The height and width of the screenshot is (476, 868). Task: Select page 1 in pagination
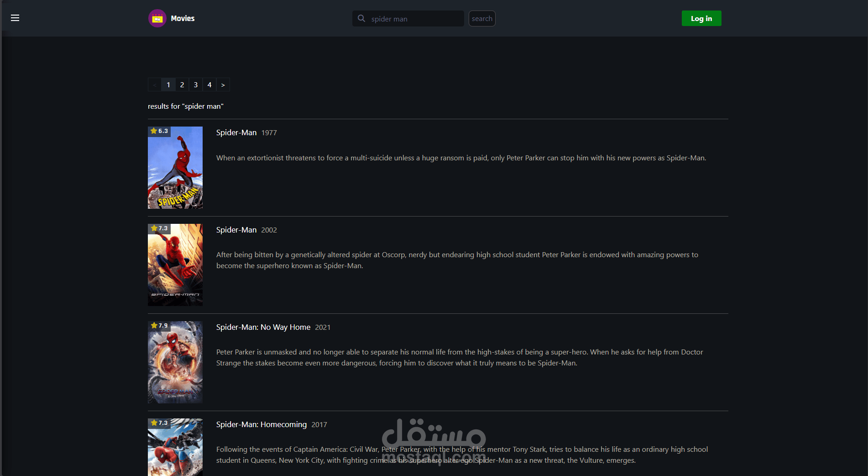(168, 85)
